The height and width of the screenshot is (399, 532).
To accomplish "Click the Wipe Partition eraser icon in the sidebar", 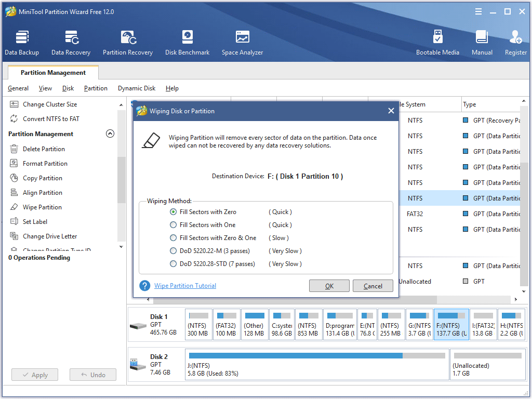I will coord(14,207).
